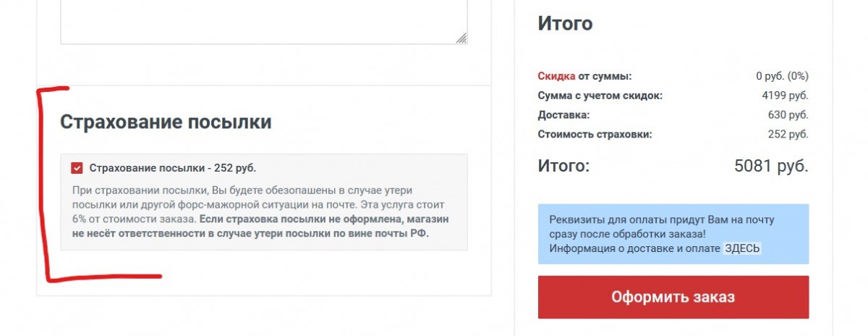This screenshot has width=868, height=336.
Task: Click the text area resize handle
Action: 461,38
